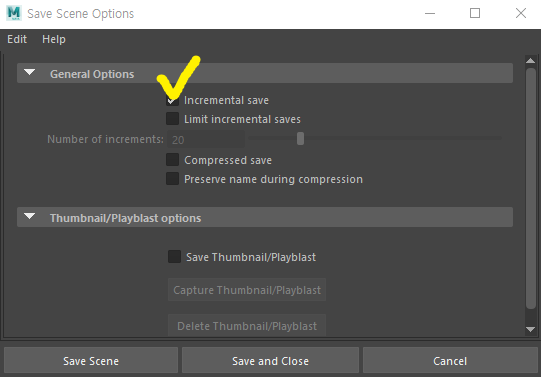Open the Help menu
The width and height of the screenshot is (541, 377).
click(54, 39)
